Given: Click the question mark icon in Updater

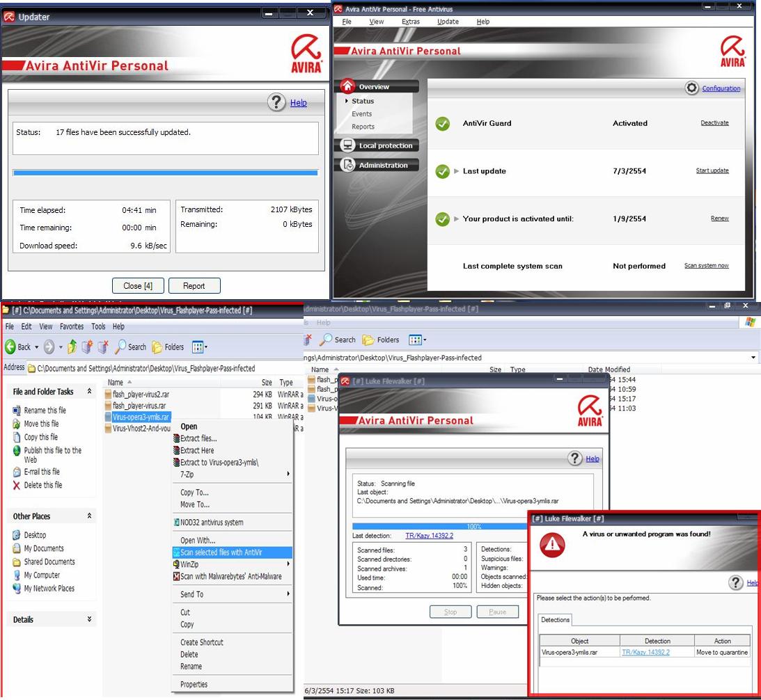Looking at the screenshot, I should 276,102.
